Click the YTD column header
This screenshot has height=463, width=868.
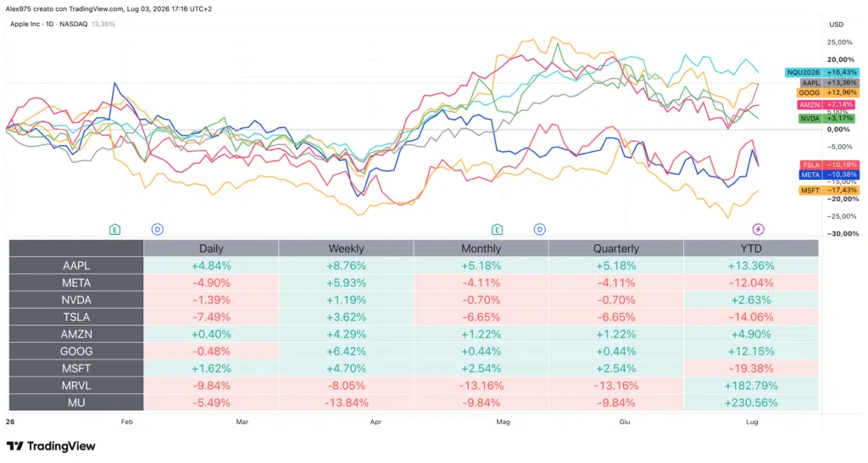click(751, 248)
